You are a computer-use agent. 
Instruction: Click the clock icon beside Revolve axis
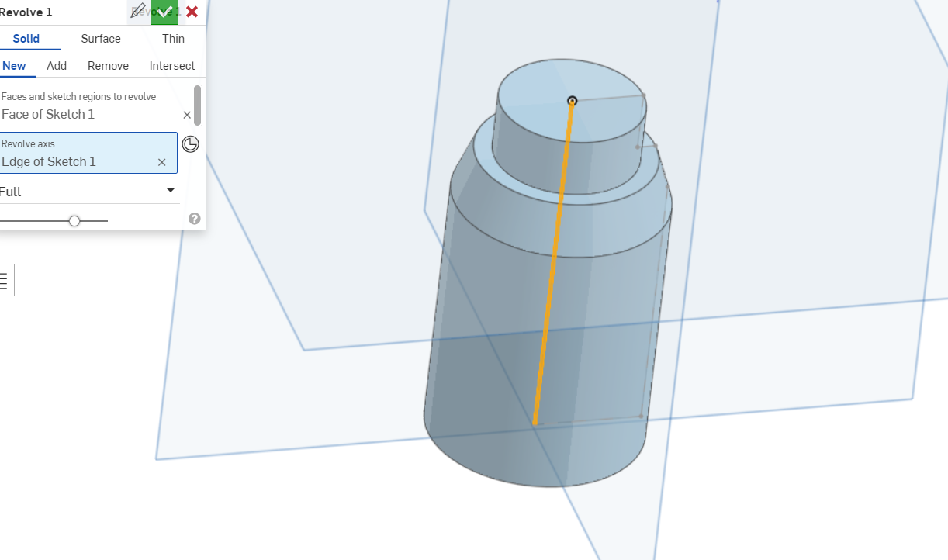pyautogui.click(x=190, y=144)
